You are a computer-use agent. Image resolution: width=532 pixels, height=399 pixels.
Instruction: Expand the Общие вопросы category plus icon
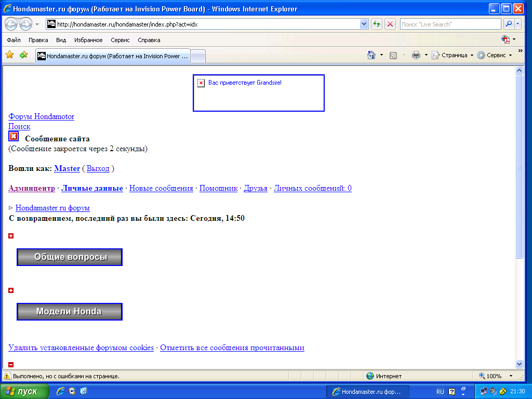11,236
